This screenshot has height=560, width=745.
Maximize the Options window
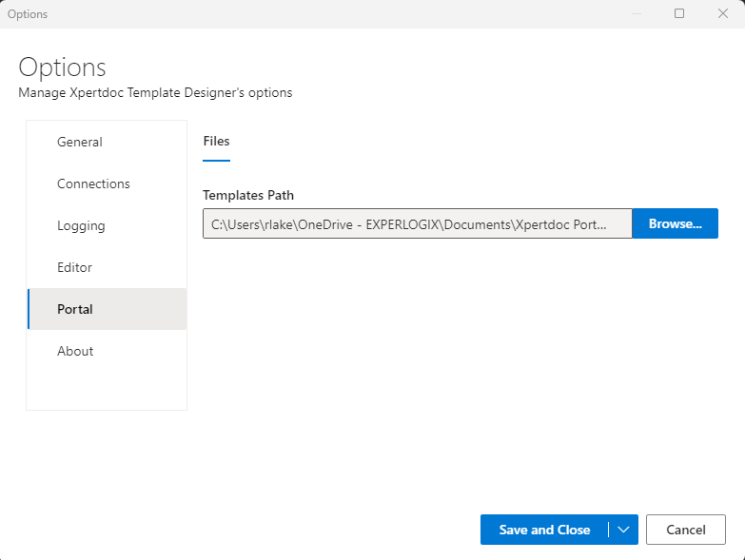click(679, 13)
